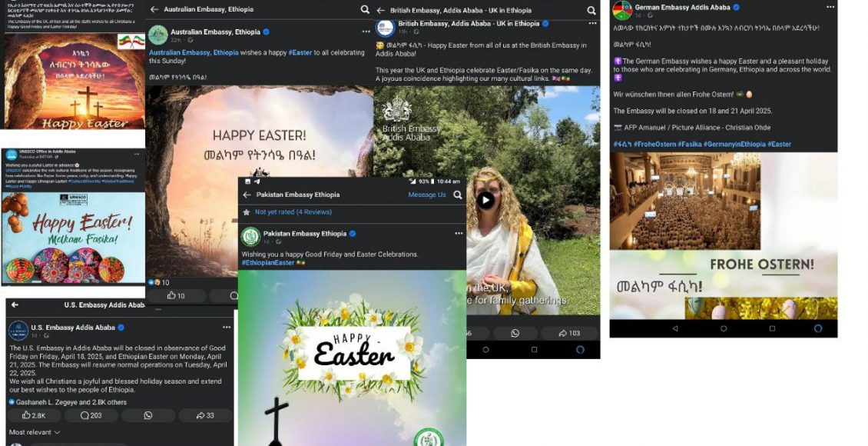Open options menu on Pakistan Embassy post
Image resolution: width=868 pixels, height=446 pixels.
click(x=459, y=233)
